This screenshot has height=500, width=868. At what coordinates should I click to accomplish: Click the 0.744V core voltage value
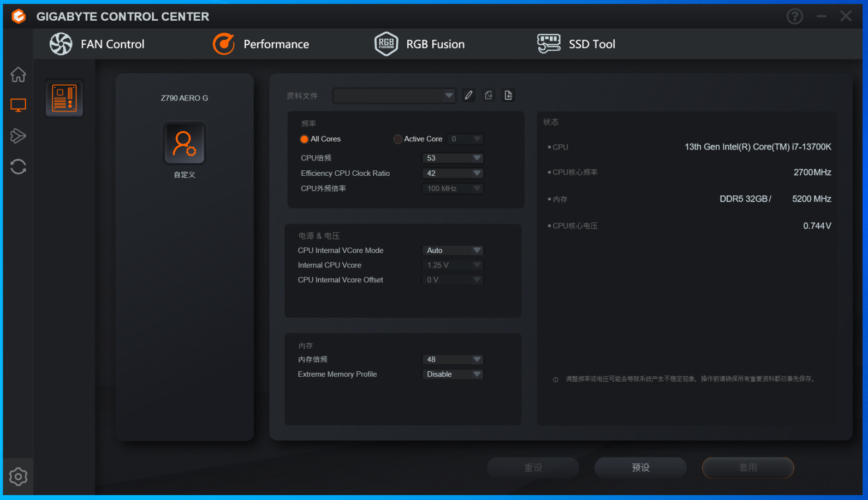(x=817, y=226)
